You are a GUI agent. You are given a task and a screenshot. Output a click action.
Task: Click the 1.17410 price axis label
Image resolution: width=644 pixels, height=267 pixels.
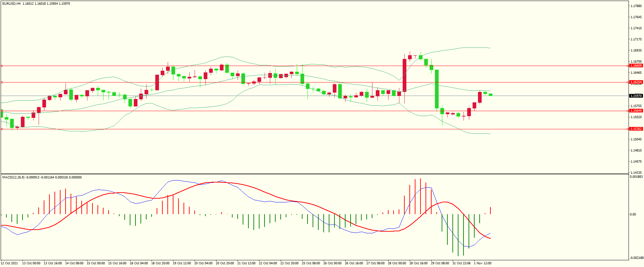point(636,28)
